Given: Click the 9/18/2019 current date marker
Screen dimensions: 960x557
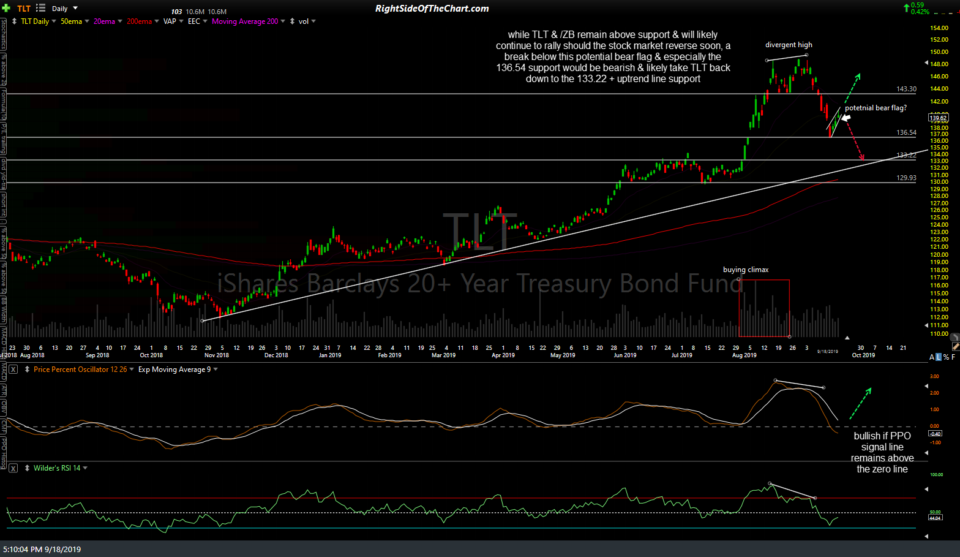Looking at the screenshot, I should pyautogui.click(x=827, y=352).
